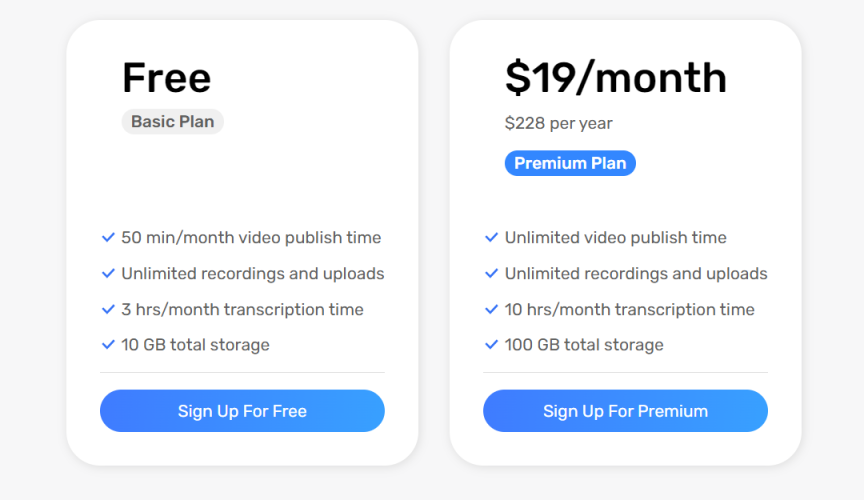Click checkmark beside Unlimited video publish time
864x500 pixels.
(x=491, y=238)
